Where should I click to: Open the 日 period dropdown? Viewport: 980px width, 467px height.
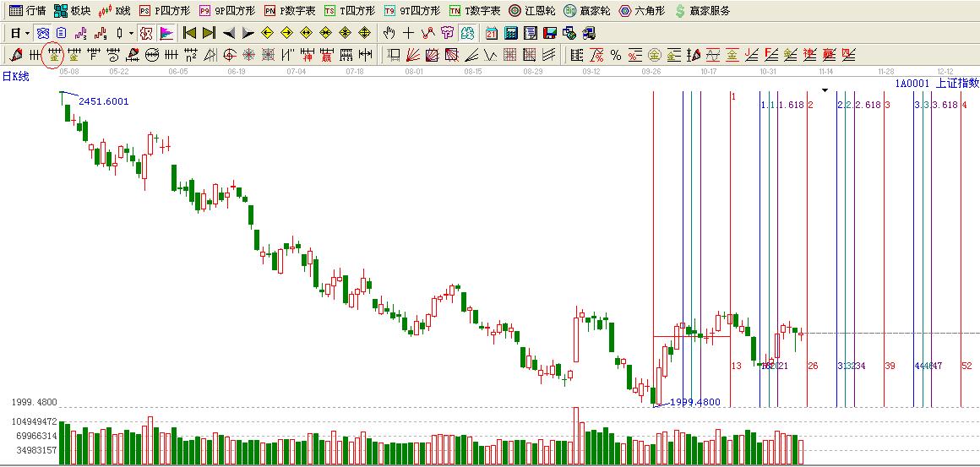pos(19,33)
